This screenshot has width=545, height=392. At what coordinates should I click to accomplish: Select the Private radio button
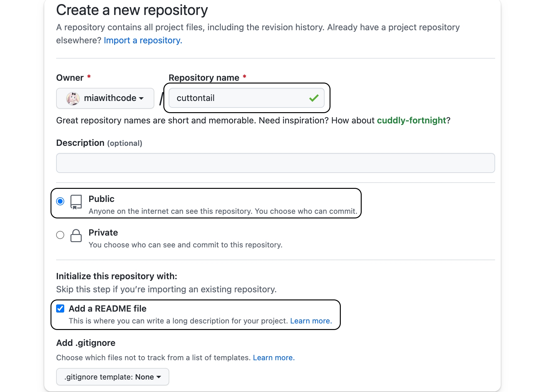tap(60, 235)
